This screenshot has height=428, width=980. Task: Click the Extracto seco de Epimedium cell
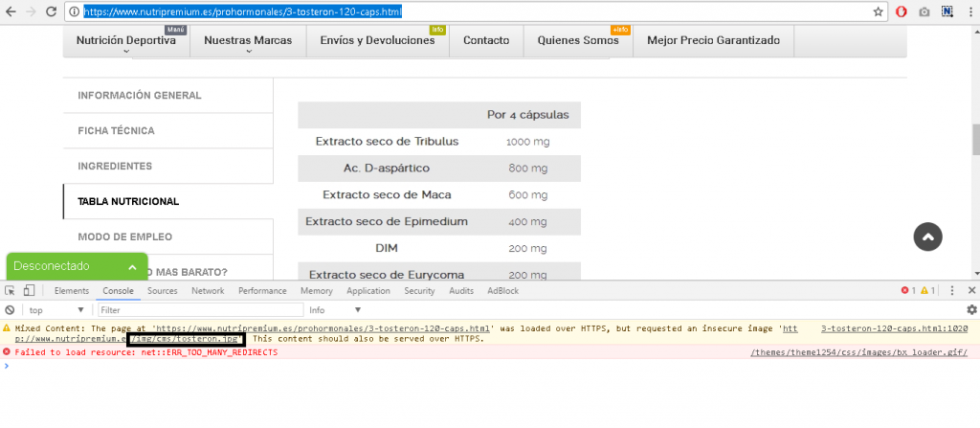click(x=387, y=221)
